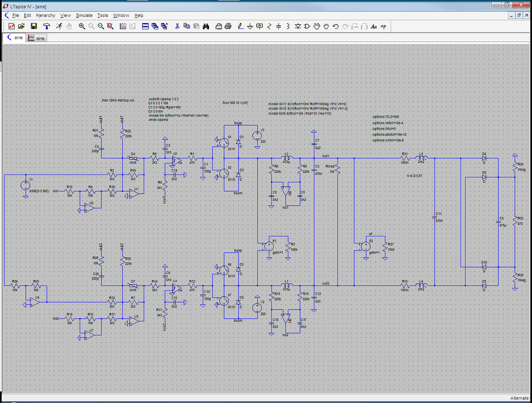The width and height of the screenshot is (532, 403).
Task: Click the V1 voltage source symbol
Action: 25,185
